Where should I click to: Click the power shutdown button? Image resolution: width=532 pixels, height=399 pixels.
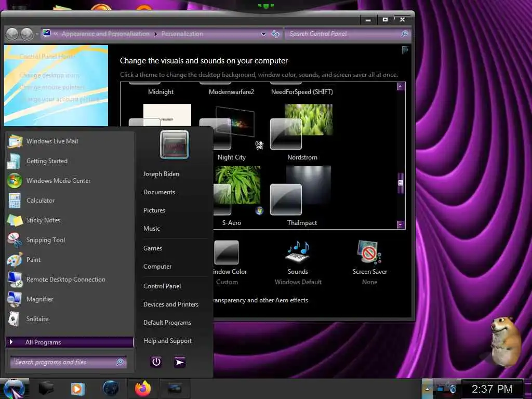click(x=156, y=362)
